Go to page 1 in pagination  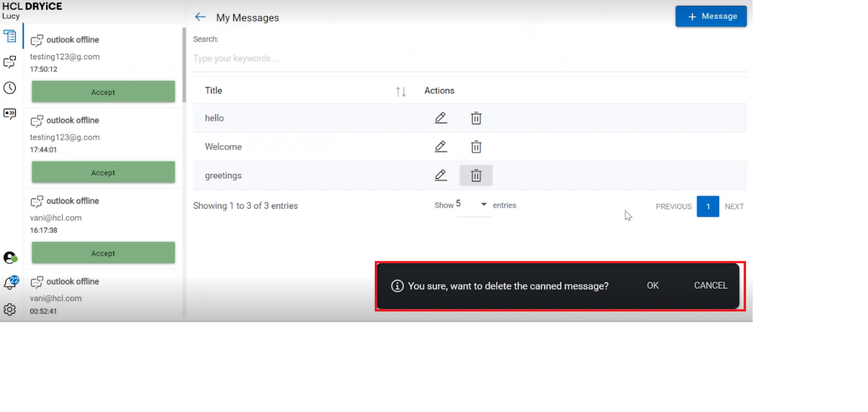coord(708,206)
